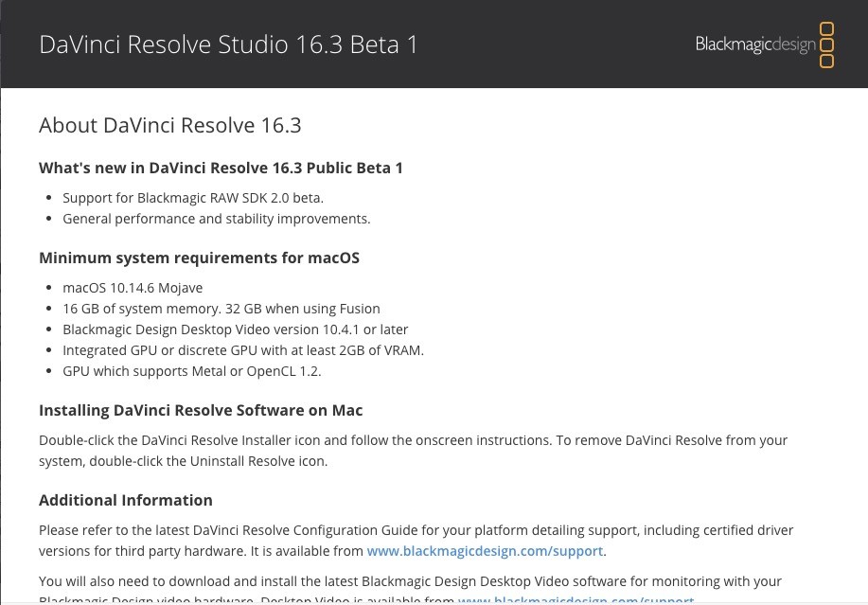This screenshot has width=868, height=605.
Task: Select 'Installing DaVinci Resolve Software on Mac' heading
Action: coord(201,410)
